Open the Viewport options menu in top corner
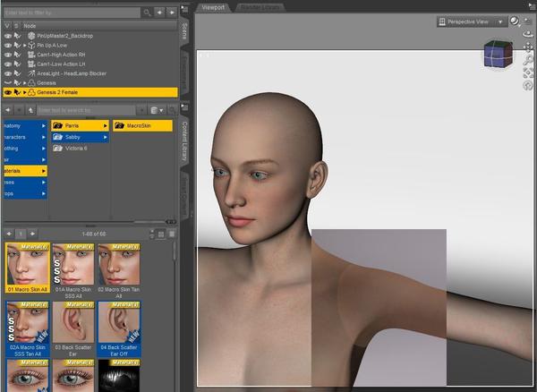Viewport: 537px width, 392px height. click(533, 4)
